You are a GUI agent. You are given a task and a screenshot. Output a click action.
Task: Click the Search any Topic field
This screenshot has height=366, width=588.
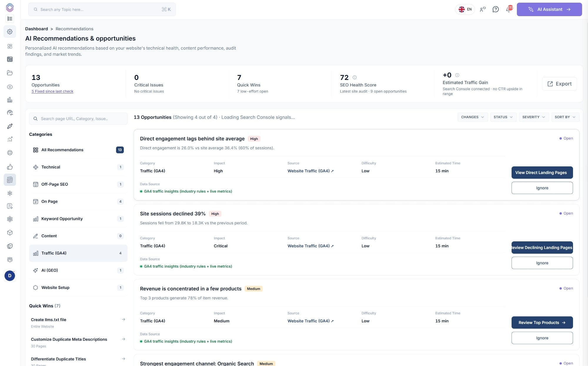point(102,9)
